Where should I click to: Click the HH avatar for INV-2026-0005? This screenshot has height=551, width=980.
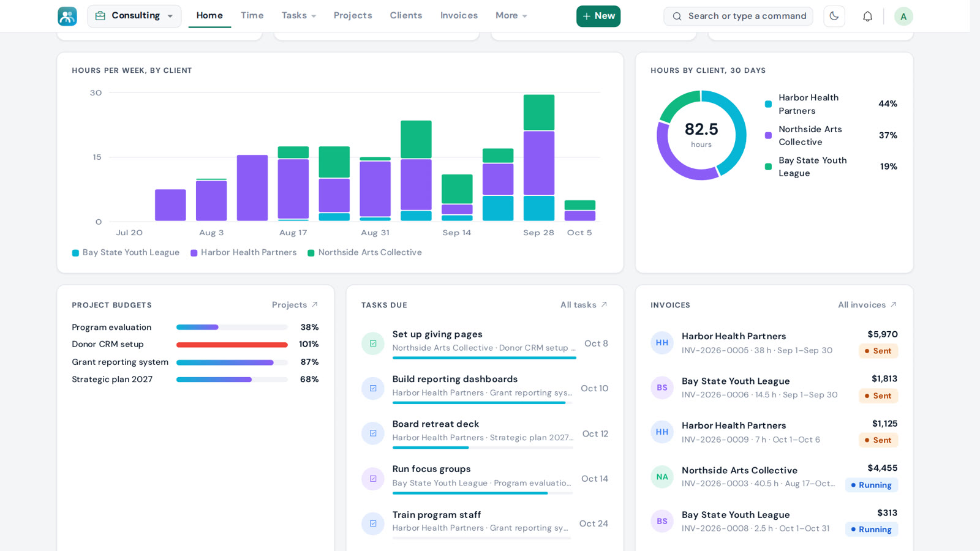coord(662,343)
